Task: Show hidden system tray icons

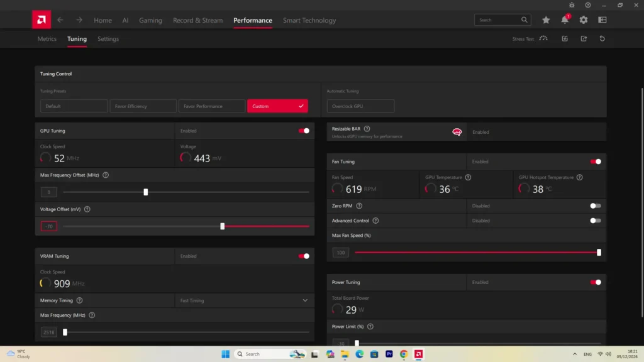Action: [x=575, y=354]
